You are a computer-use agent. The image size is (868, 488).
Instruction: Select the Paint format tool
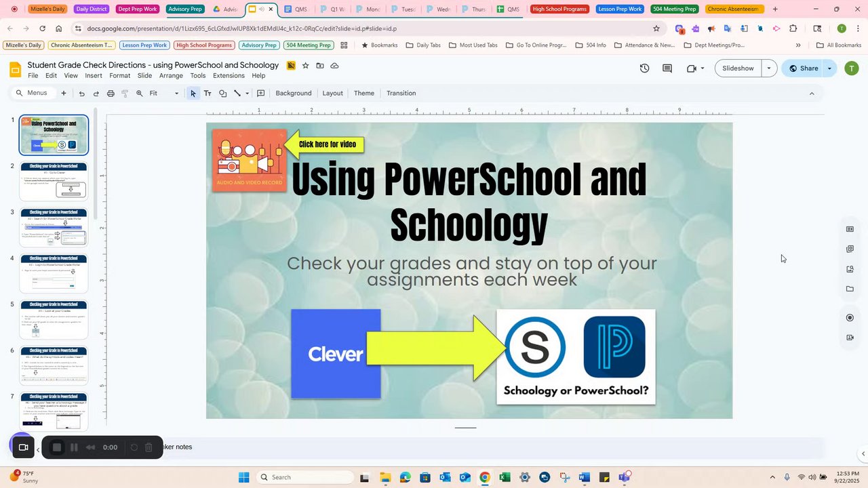pos(125,94)
